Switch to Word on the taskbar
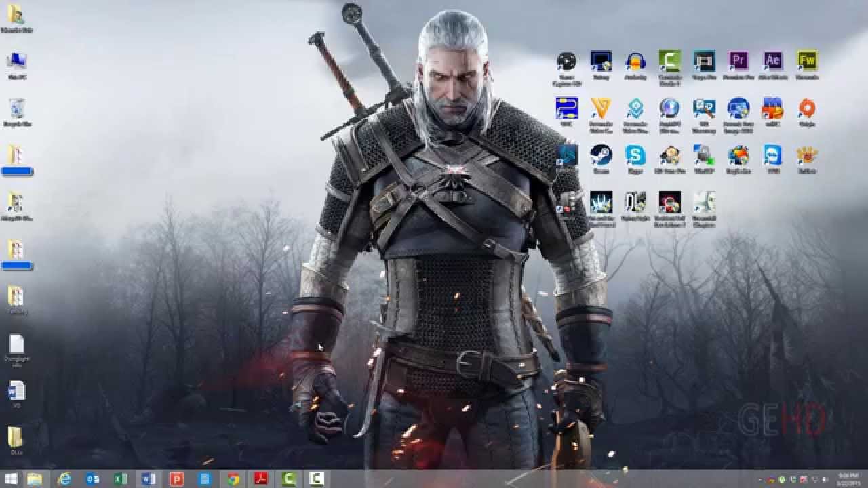Viewport: 868px width, 488px height. [149, 479]
